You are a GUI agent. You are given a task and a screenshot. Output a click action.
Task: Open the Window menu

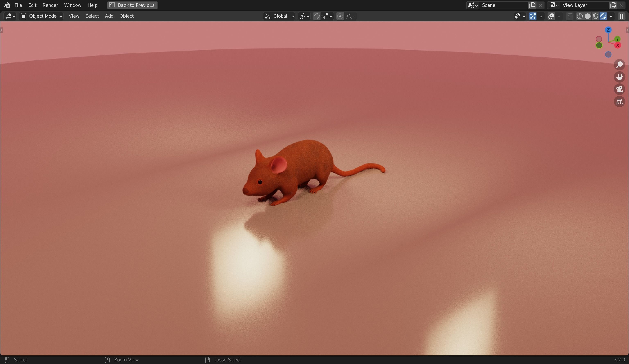click(x=73, y=5)
